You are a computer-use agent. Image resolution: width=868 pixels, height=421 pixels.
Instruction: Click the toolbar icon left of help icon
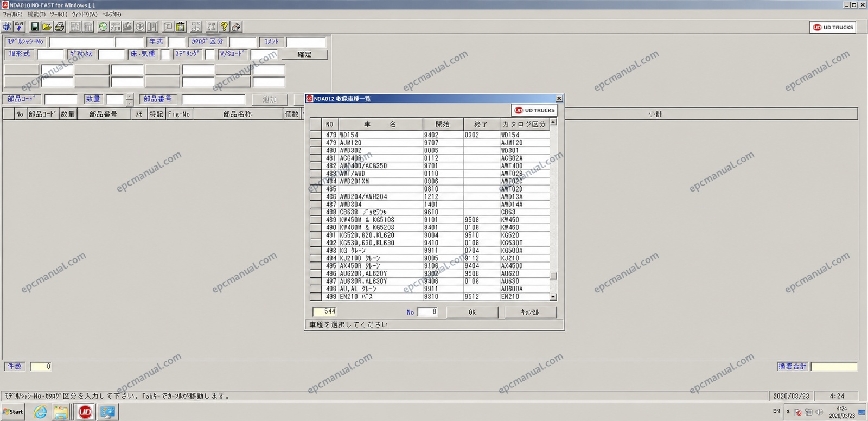pyautogui.click(x=212, y=27)
